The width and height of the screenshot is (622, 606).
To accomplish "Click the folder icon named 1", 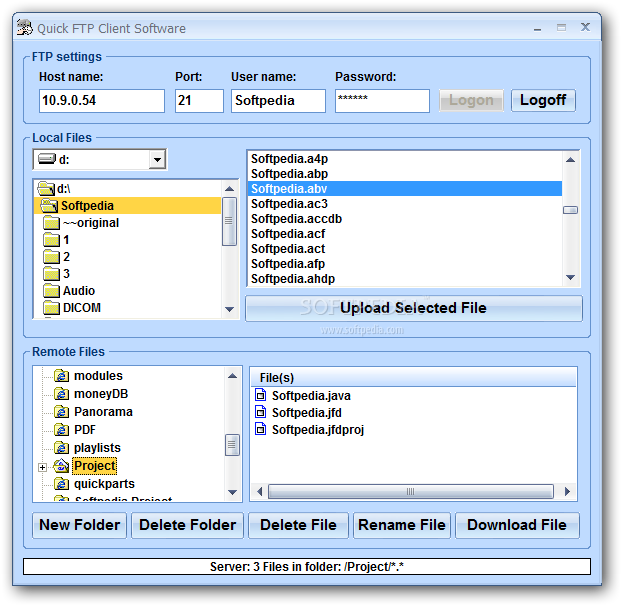I will pyautogui.click(x=52, y=240).
